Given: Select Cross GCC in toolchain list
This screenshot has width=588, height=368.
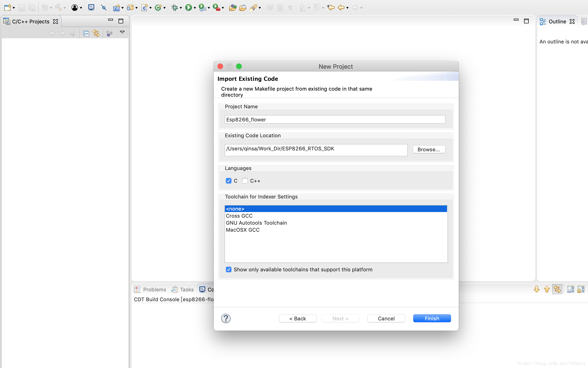Looking at the screenshot, I should pos(239,216).
